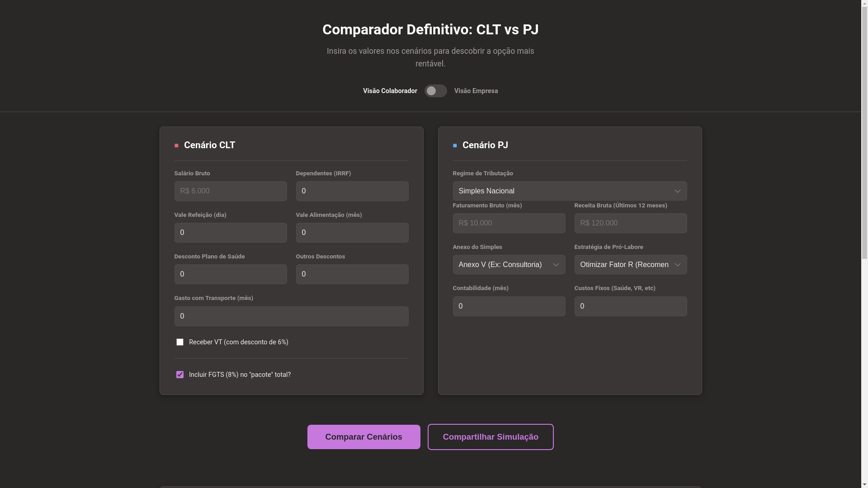Click the page vertical scrollbar
This screenshot has width=868, height=488.
(864, 131)
